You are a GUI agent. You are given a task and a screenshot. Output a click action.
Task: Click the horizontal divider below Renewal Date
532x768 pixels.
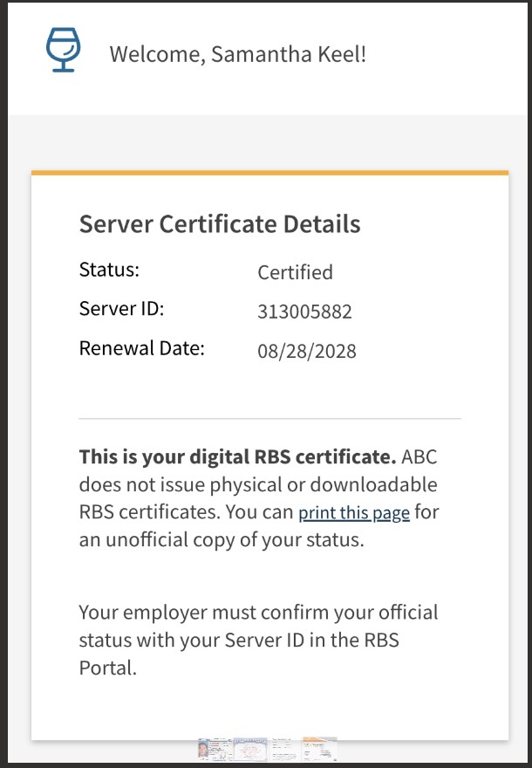click(269, 419)
